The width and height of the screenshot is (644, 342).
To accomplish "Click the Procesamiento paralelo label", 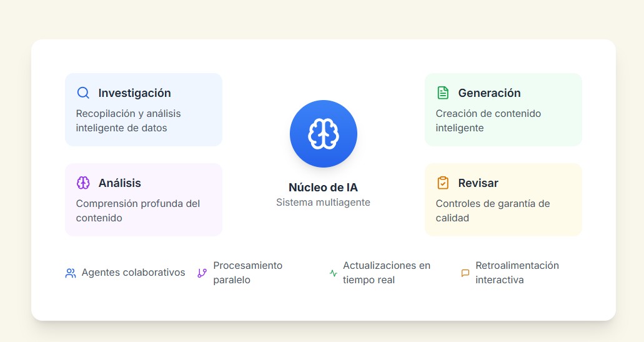I will pyautogui.click(x=247, y=273).
